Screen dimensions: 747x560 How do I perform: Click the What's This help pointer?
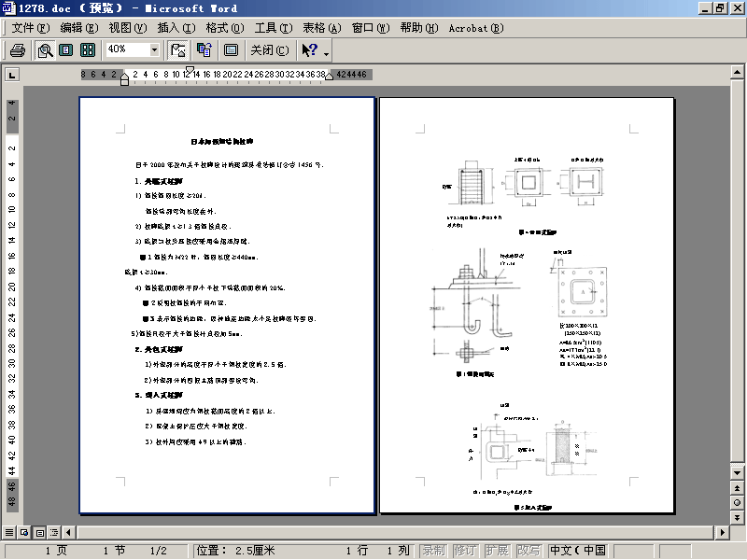click(x=310, y=50)
